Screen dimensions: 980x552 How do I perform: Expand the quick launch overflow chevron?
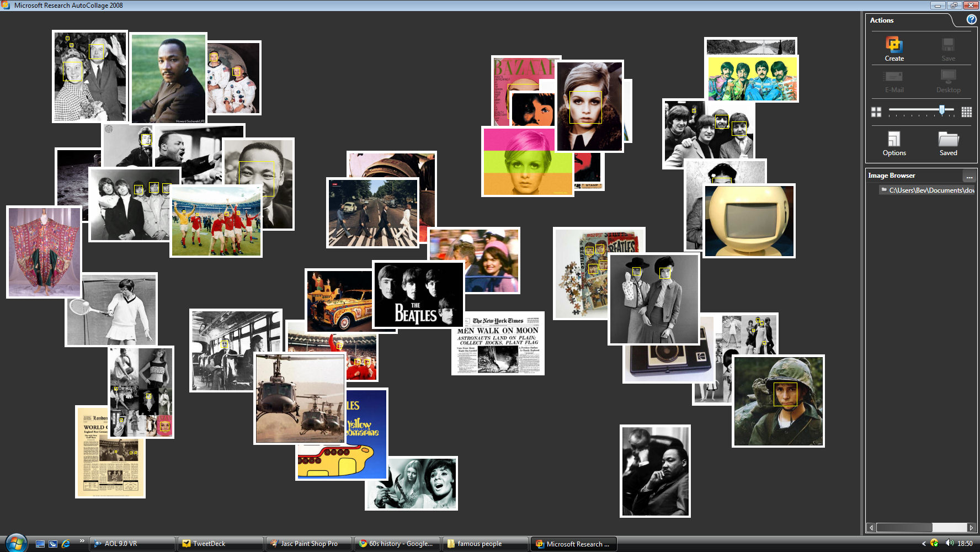pos(82,541)
